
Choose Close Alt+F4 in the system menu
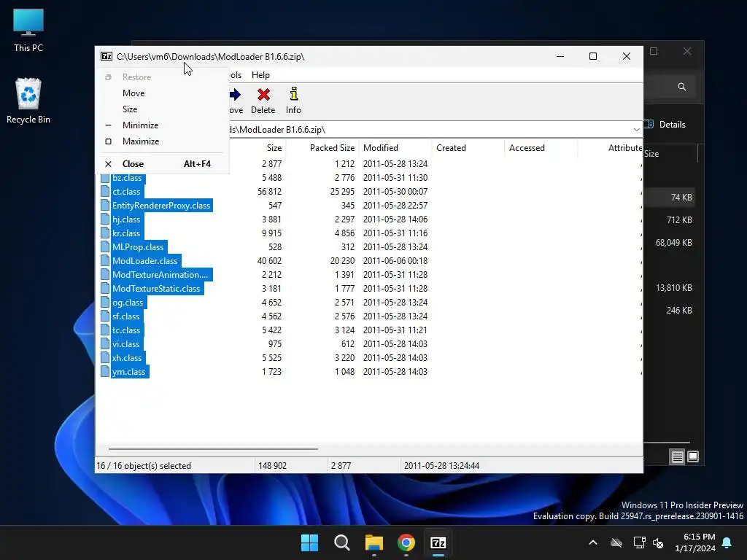tap(163, 164)
